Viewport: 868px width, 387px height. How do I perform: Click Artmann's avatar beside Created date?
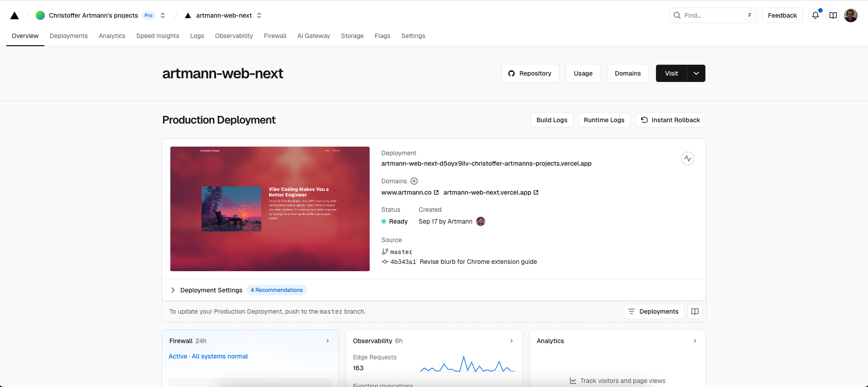(x=481, y=221)
